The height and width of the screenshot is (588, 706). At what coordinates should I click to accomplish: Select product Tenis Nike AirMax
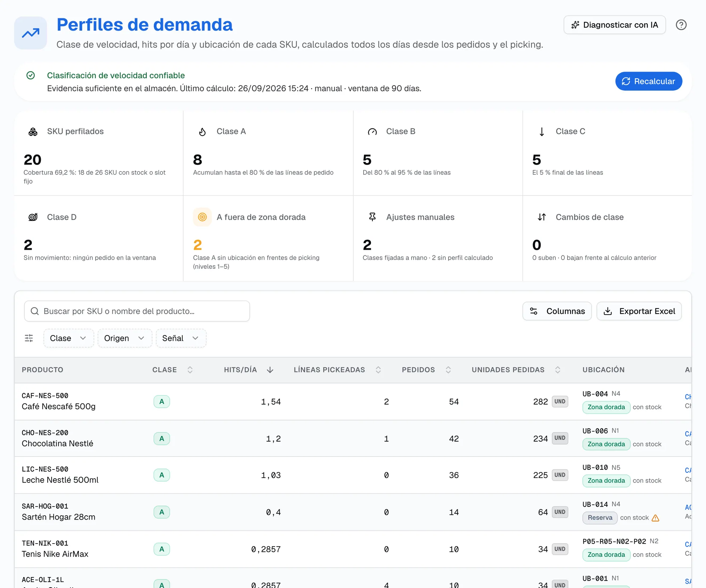pyautogui.click(x=55, y=554)
